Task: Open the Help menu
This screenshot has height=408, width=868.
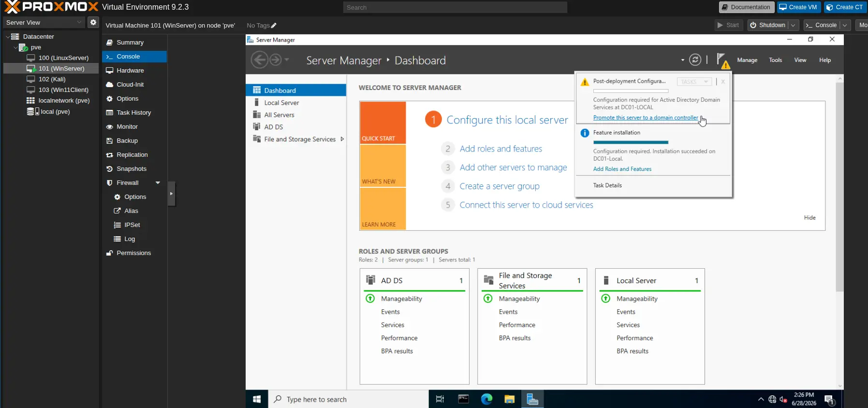Action: [x=824, y=60]
